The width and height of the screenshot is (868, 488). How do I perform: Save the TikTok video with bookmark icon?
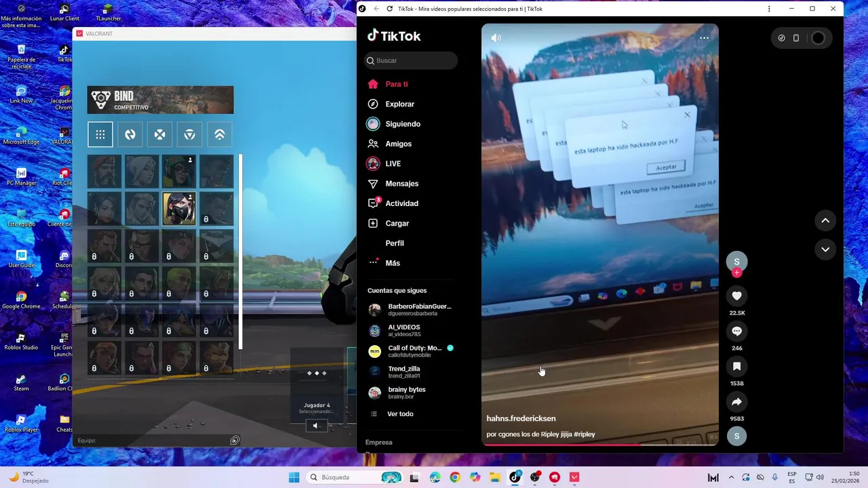pos(736,366)
